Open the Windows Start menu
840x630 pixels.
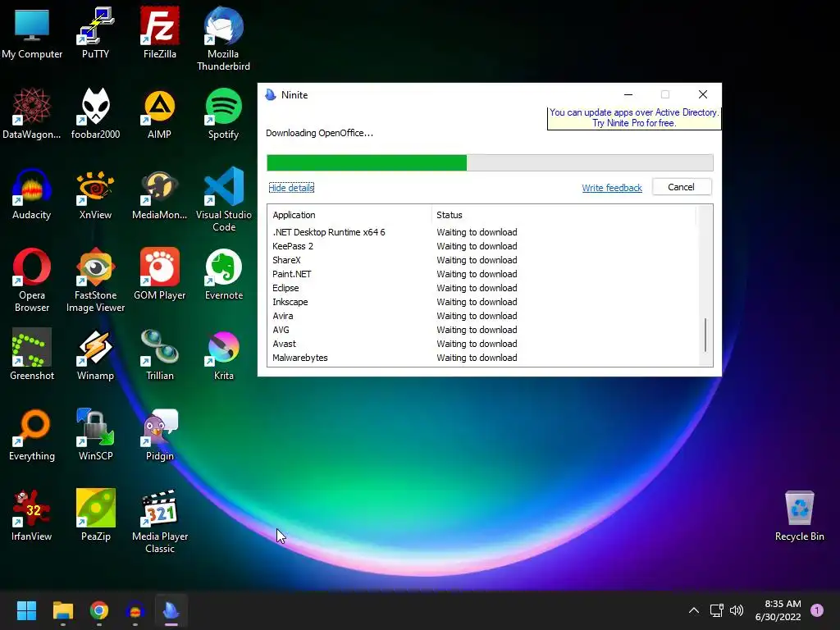(26, 610)
